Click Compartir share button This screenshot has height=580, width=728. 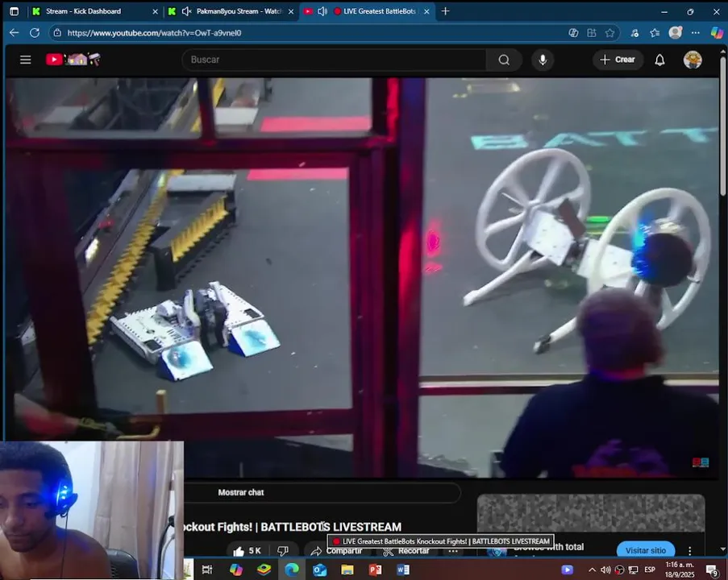tap(337, 551)
